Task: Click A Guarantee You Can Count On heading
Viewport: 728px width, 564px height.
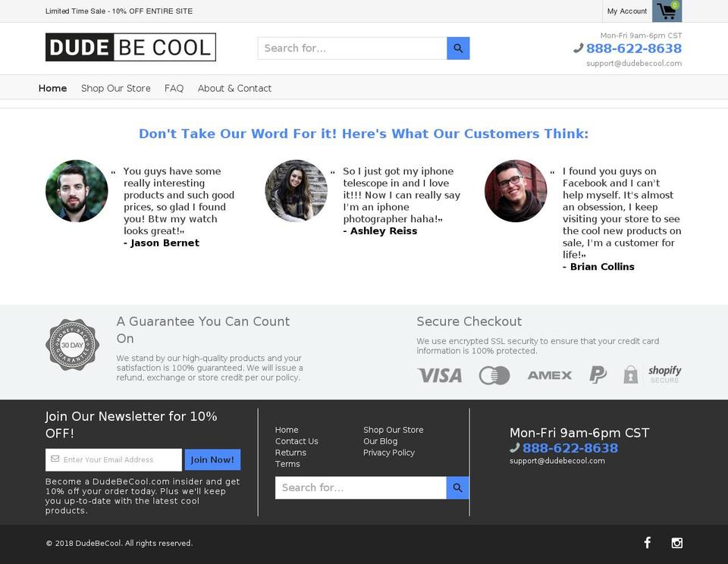Action: tap(203, 330)
